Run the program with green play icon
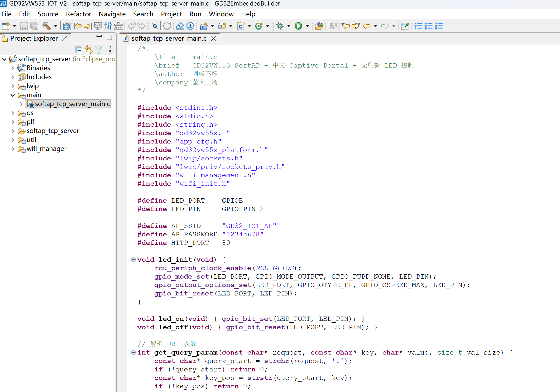Viewport: 560px width, 392px height. pyautogui.click(x=298, y=26)
